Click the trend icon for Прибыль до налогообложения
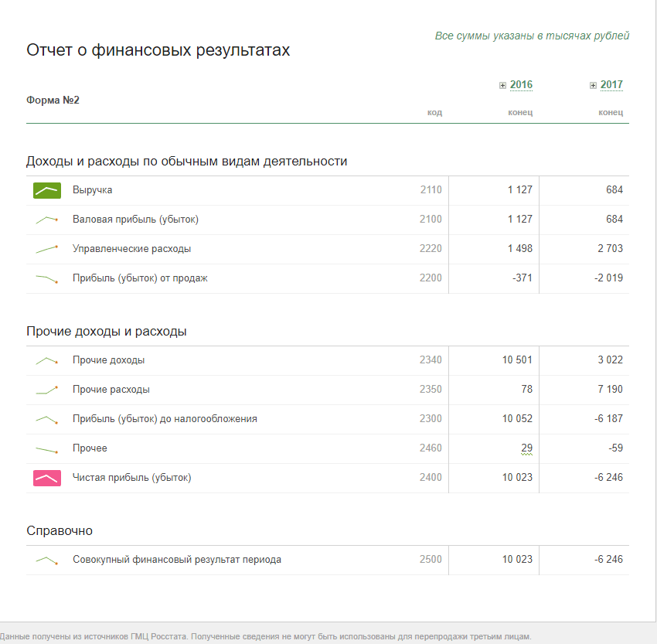 coord(47,419)
